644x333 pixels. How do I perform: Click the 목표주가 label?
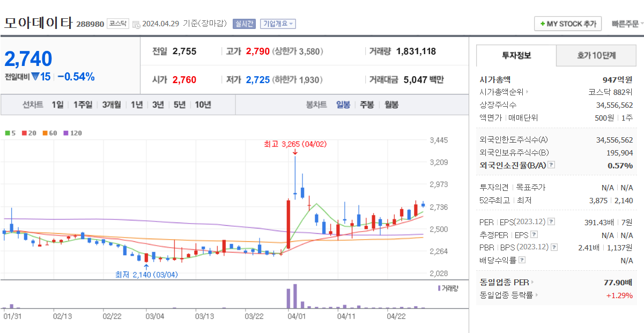[x=530, y=188]
